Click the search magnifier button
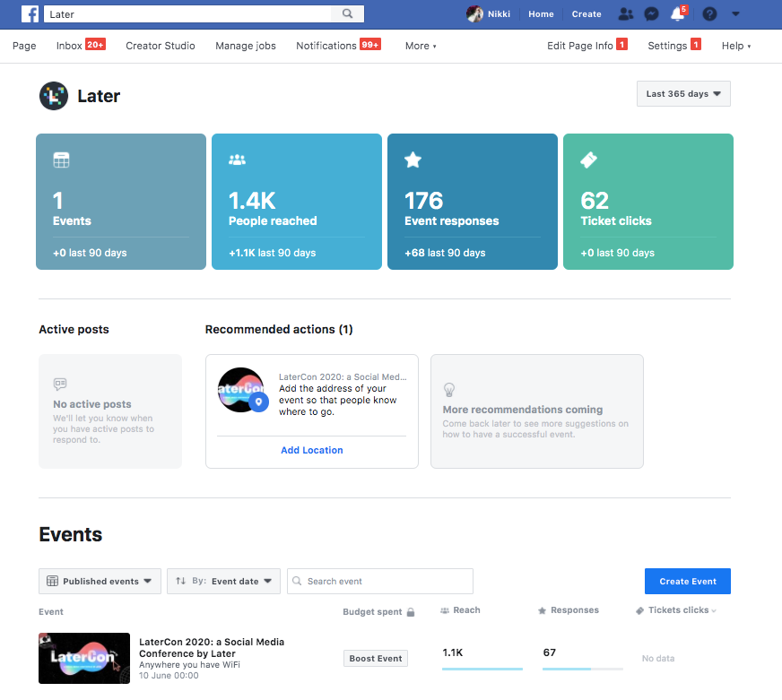This screenshot has width=782, height=700. click(348, 14)
